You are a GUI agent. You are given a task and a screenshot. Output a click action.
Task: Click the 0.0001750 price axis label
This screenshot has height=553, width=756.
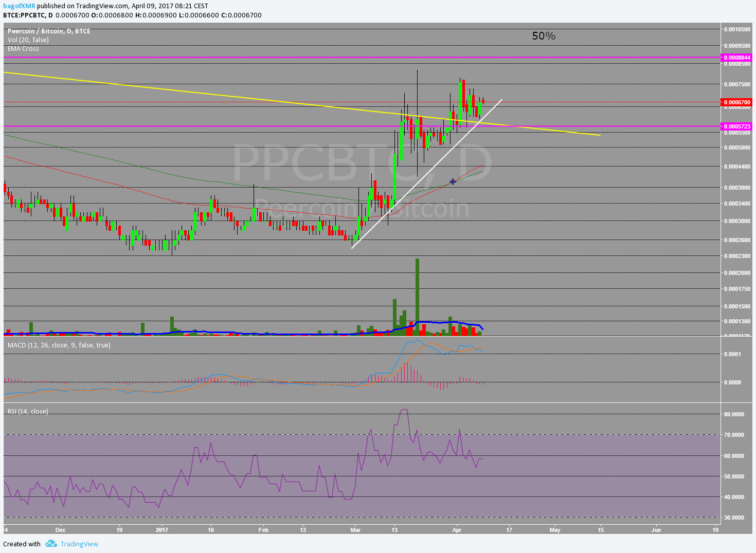(737, 289)
